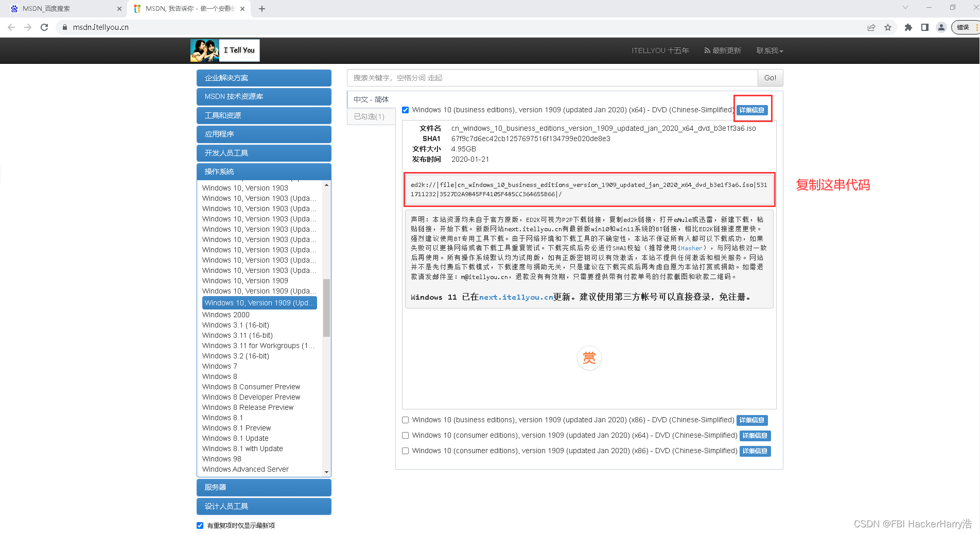This screenshot has width=980, height=534.
Task: Click 详细信息 for business x64 edition
Action: [x=752, y=110]
